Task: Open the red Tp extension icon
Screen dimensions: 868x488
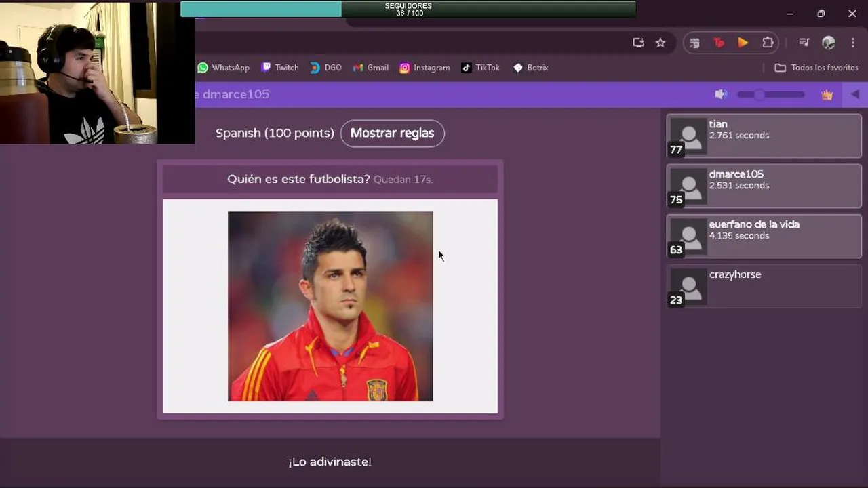Action: tap(719, 43)
